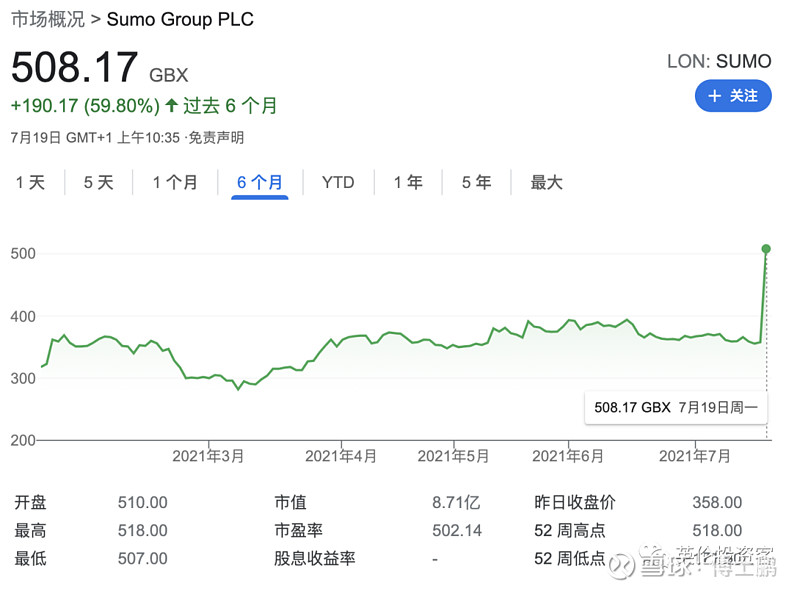Screen dimensions: 800x591
Task: Click the 关注 follow button
Action: pyautogui.click(x=733, y=96)
